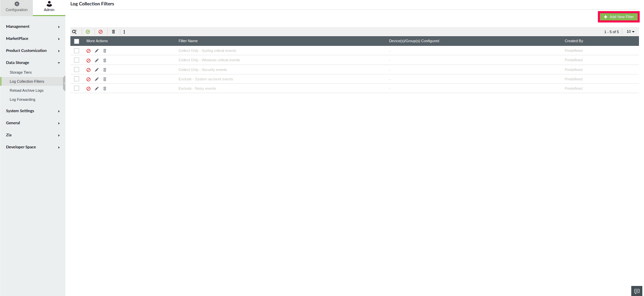Click the Device(s)/Group(s) Configured column header
Viewport: 644px width, 296px height.
[x=414, y=41]
